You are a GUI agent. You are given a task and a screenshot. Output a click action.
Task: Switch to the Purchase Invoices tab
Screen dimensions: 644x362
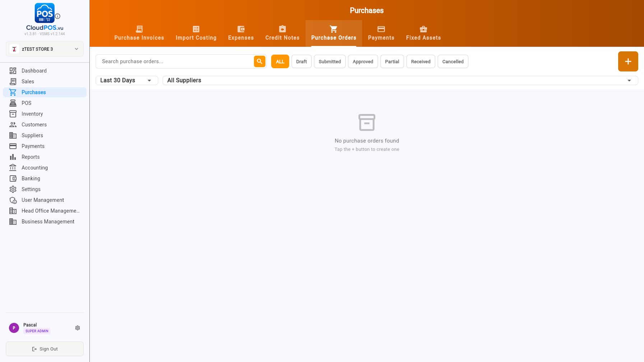(x=139, y=33)
